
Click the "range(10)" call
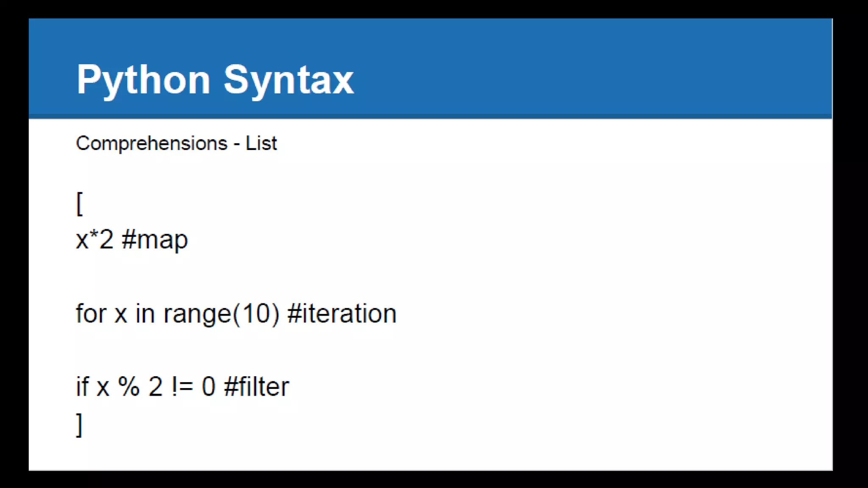[221, 315]
